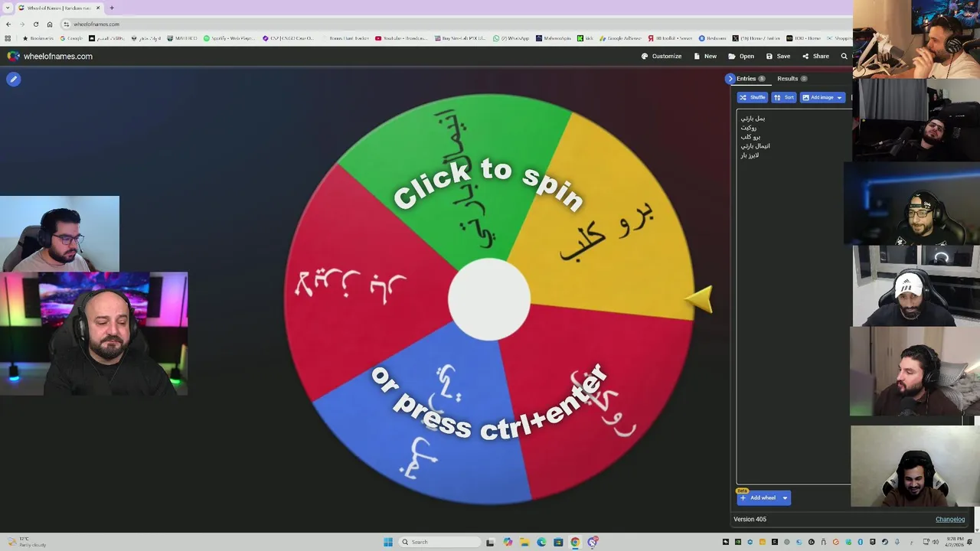This screenshot has width=980, height=551.
Task: Open the Spotify Web Player bookmark
Action: tap(230, 38)
